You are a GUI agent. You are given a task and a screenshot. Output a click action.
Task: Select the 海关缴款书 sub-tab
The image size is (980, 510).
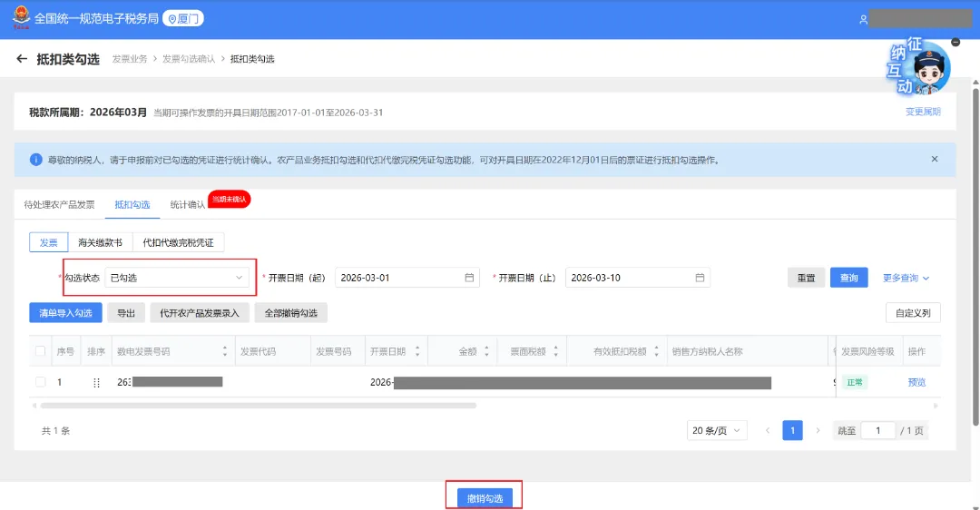point(100,242)
